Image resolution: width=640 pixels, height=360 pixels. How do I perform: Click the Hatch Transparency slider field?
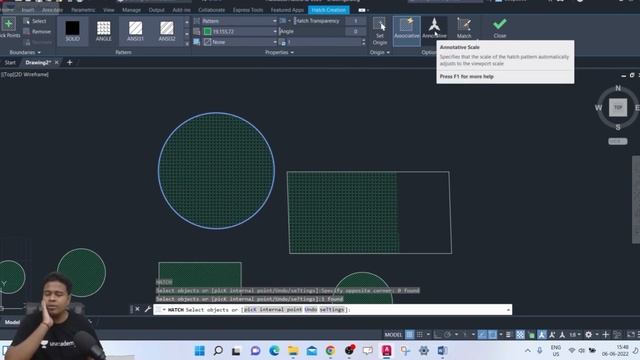point(319,21)
